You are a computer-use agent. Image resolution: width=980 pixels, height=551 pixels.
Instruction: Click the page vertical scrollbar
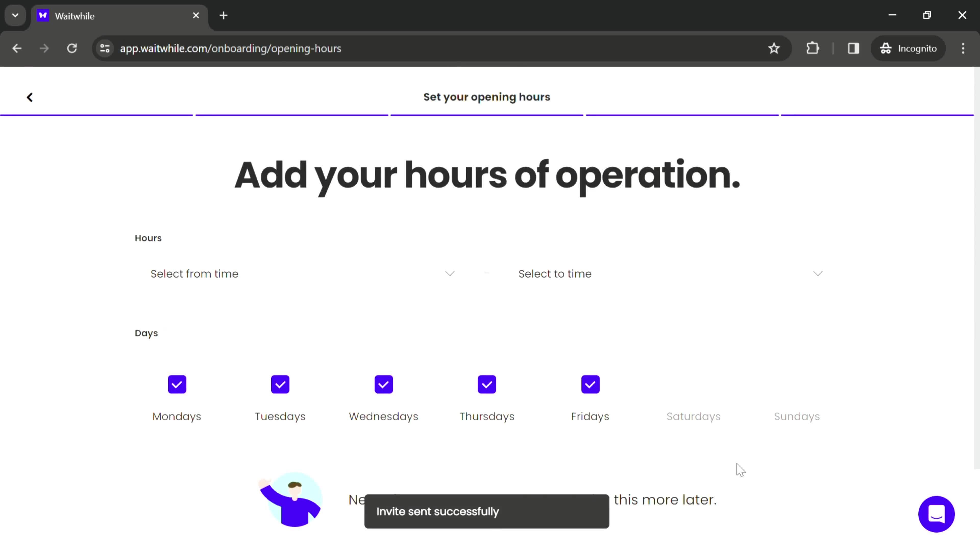click(977, 268)
